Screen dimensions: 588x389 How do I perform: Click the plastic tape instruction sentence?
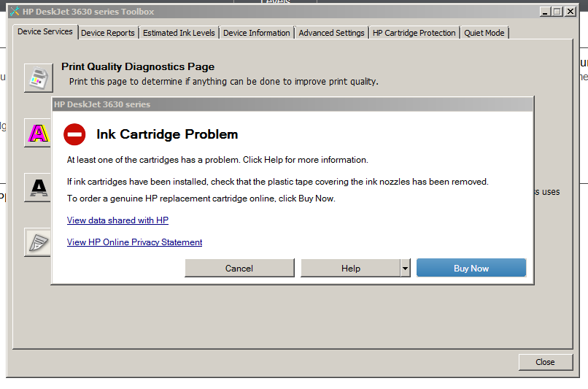pyautogui.click(x=277, y=182)
